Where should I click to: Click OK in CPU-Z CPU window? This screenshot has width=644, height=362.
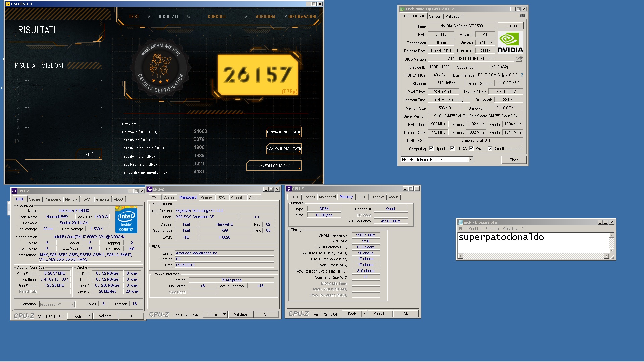click(x=131, y=316)
